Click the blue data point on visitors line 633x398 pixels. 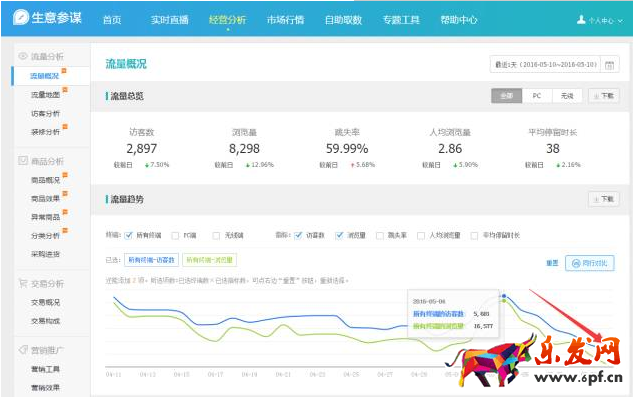[x=504, y=296]
